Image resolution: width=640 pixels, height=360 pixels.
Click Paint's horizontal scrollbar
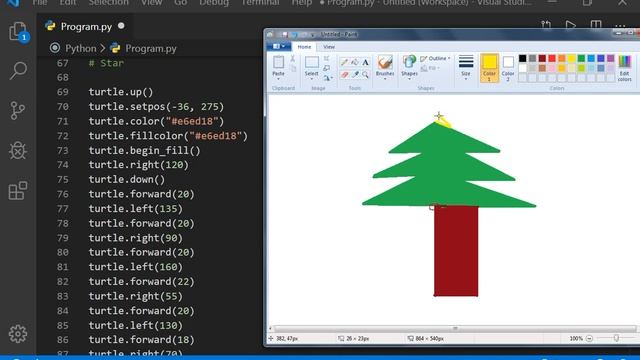(455, 328)
